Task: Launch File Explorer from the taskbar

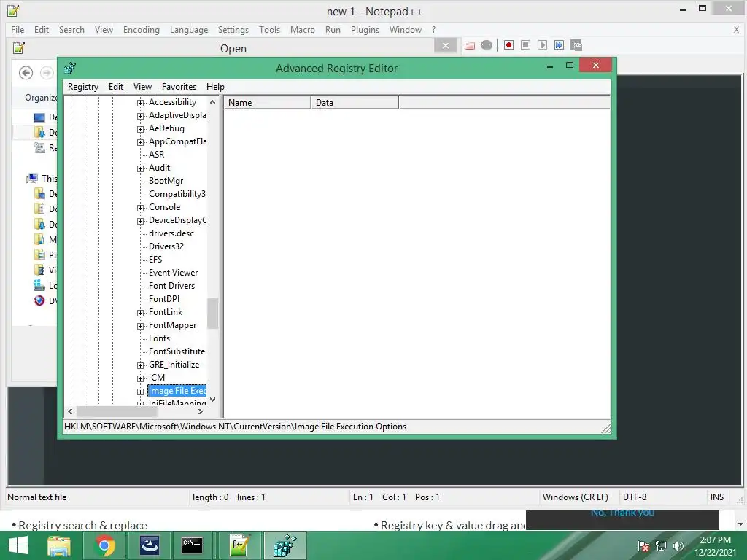Action: tap(59, 545)
